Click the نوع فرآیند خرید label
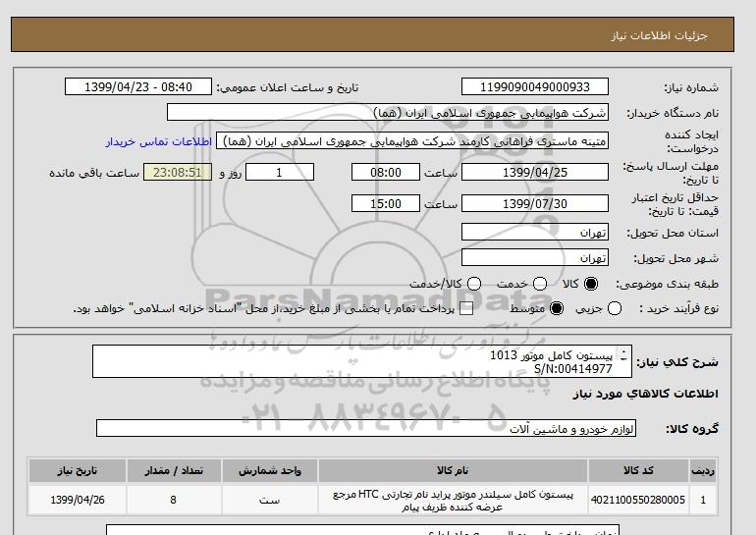 (x=678, y=308)
